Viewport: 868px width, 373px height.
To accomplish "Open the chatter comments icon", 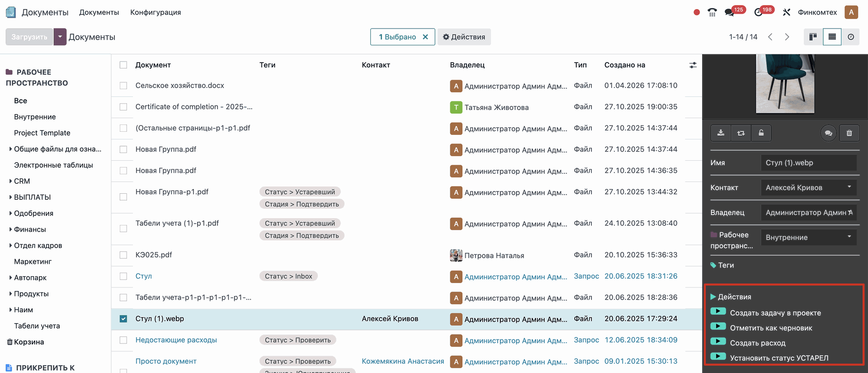I will point(828,133).
